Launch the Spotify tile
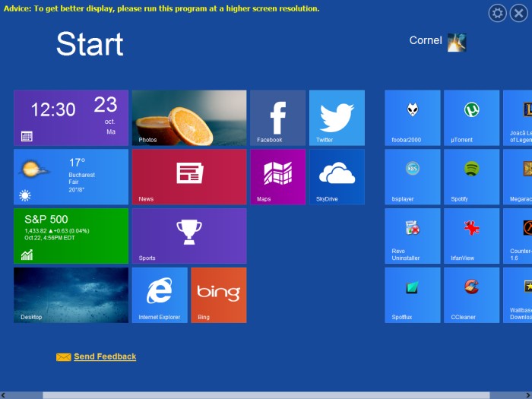This screenshot has width=532, height=399. (x=472, y=177)
